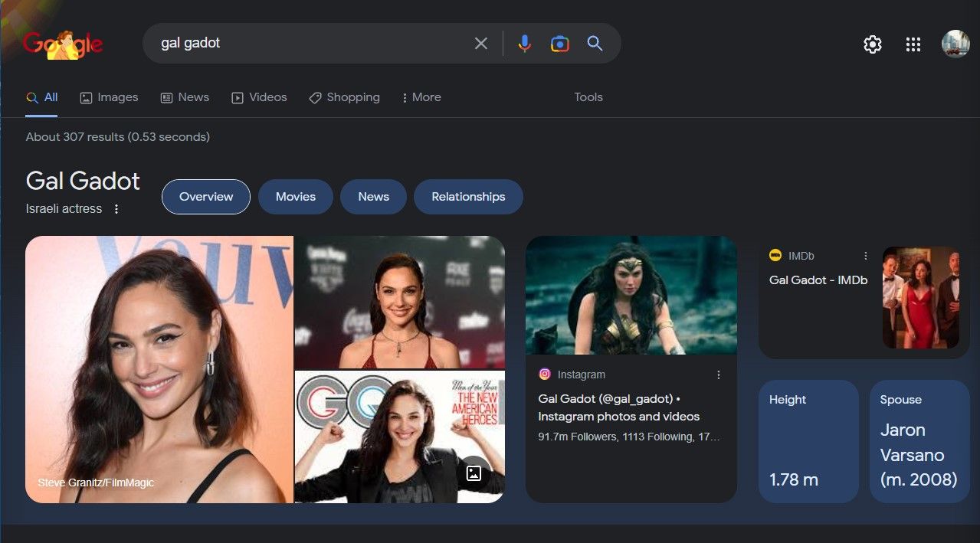Click the 91.7m Followers text
The image size is (980, 543).
[577, 437]
